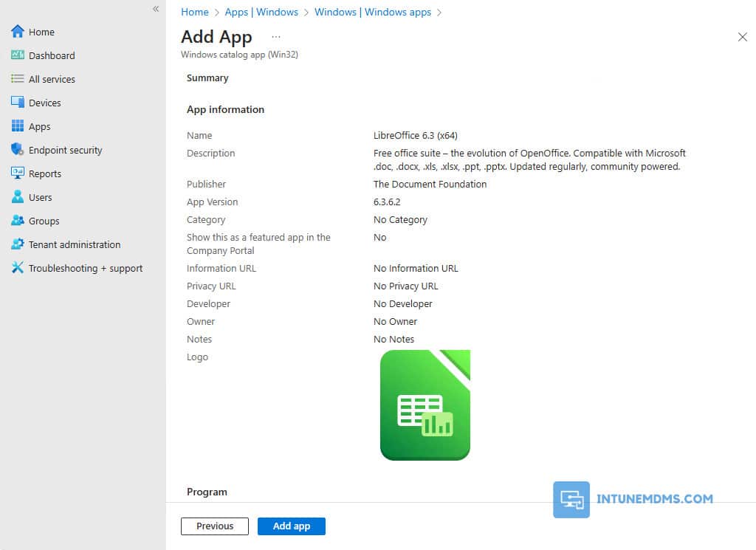This screenshot has width=756, height=550.
Task: Open Troubleshooting + support menu entry
Action: (x=86, y=268)
